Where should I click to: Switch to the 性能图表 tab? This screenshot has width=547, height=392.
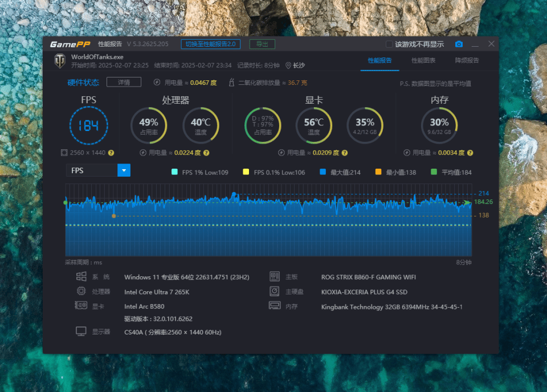pos(423,60)
